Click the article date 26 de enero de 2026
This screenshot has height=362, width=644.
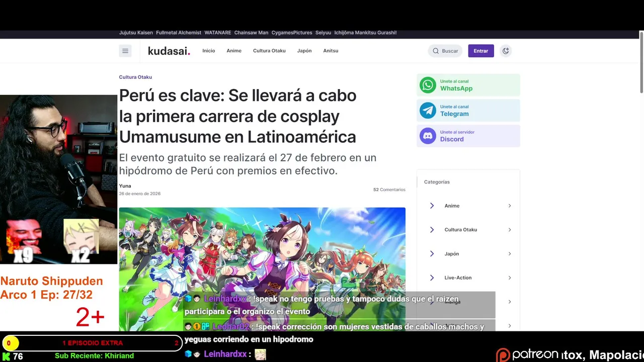(x=140, y=194)
